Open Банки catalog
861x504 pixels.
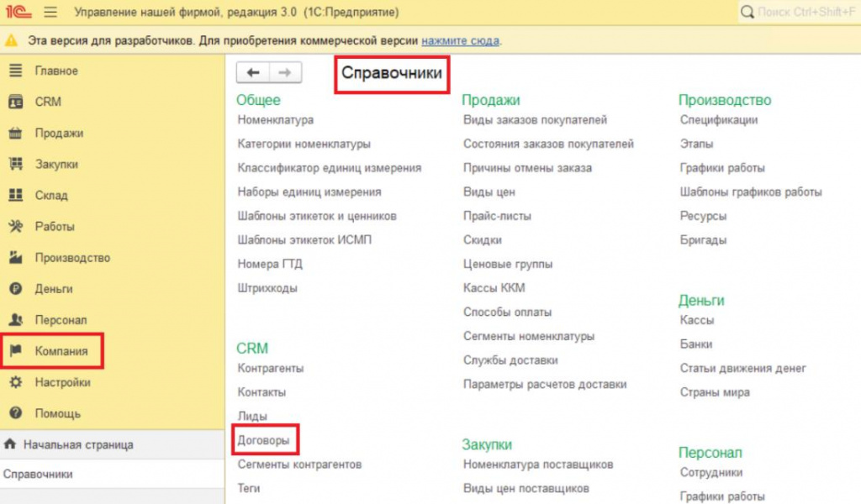tap(695, 344)
